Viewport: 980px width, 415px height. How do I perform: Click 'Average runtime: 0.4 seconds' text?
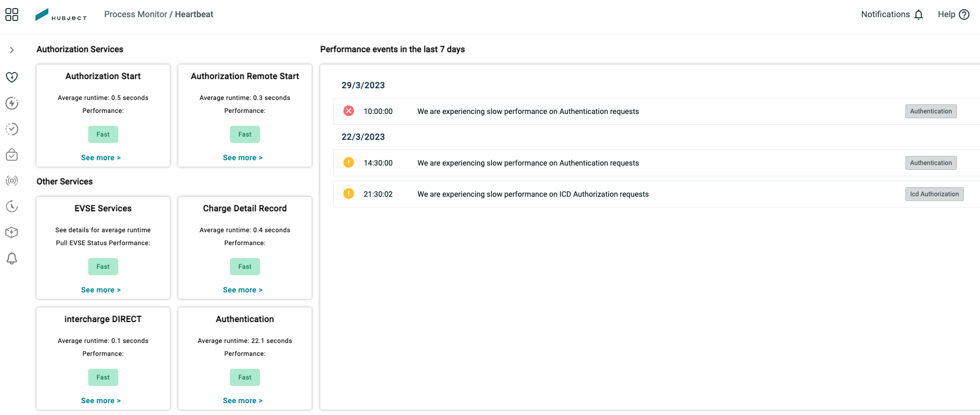click(x=245, y=230)
